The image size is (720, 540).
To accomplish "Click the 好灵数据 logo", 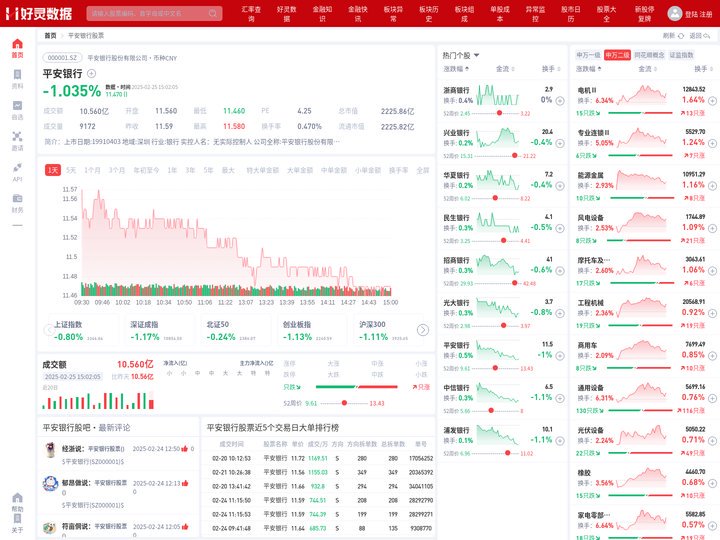I will point(39,13).
